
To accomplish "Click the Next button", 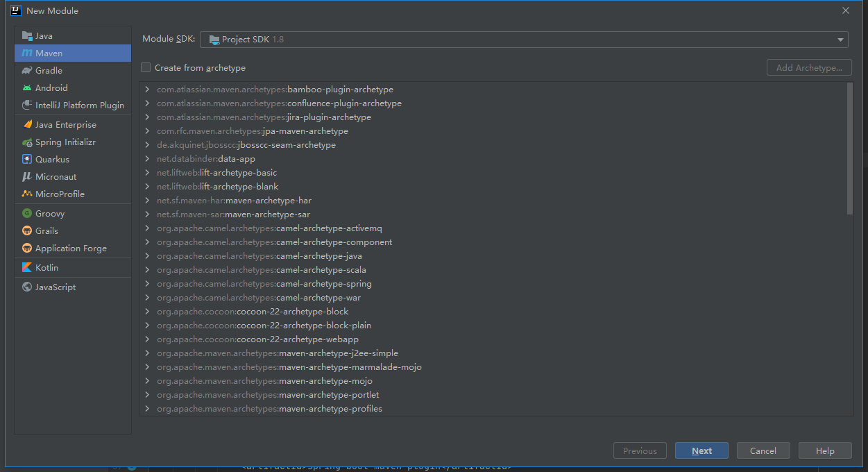I will (x=701, y=450).
